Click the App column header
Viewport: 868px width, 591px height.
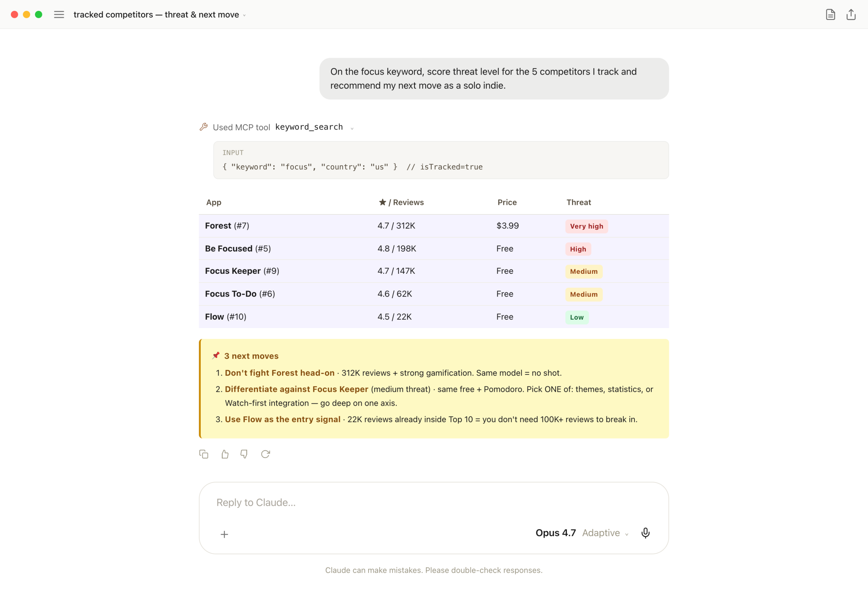click(214, 202)
